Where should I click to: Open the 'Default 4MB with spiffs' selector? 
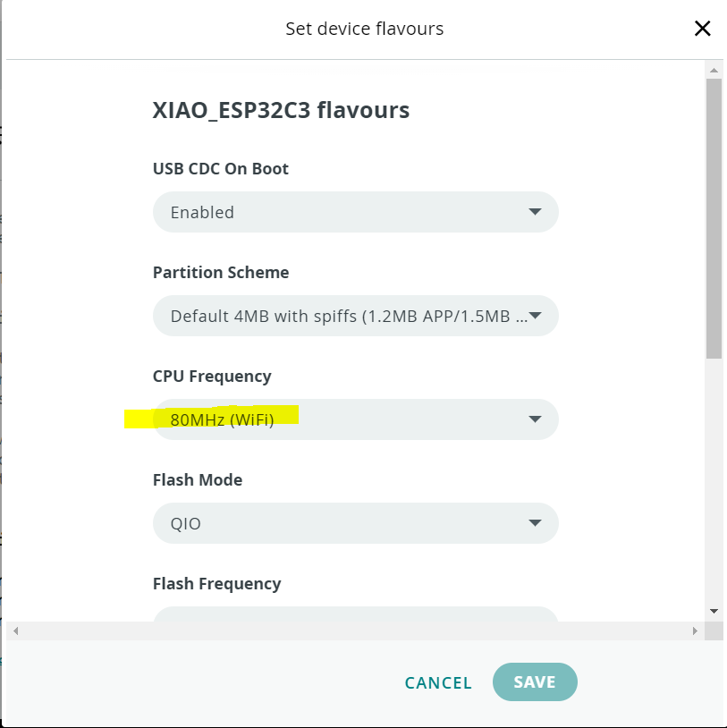(x=356, y=316)
